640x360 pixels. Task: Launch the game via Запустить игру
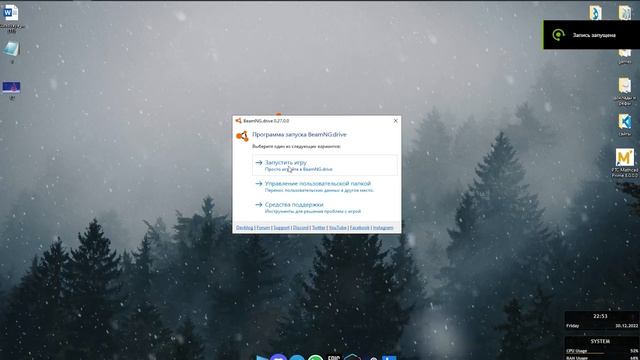click(x=325, y=165)
